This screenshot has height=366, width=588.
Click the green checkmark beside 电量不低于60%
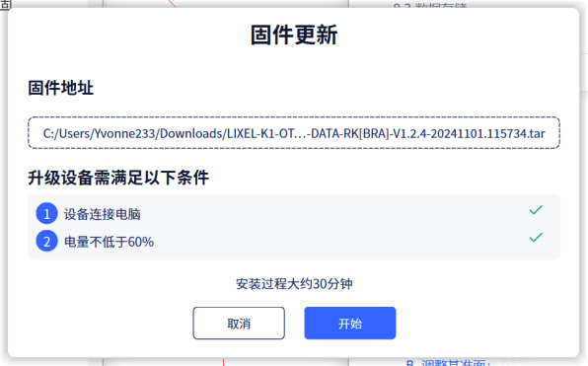[x=536, y=237]
